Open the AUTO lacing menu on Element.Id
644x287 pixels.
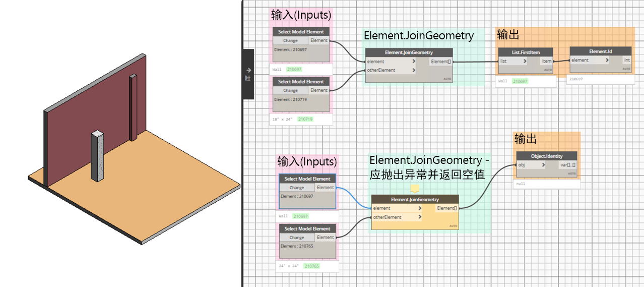click(626, 69)
